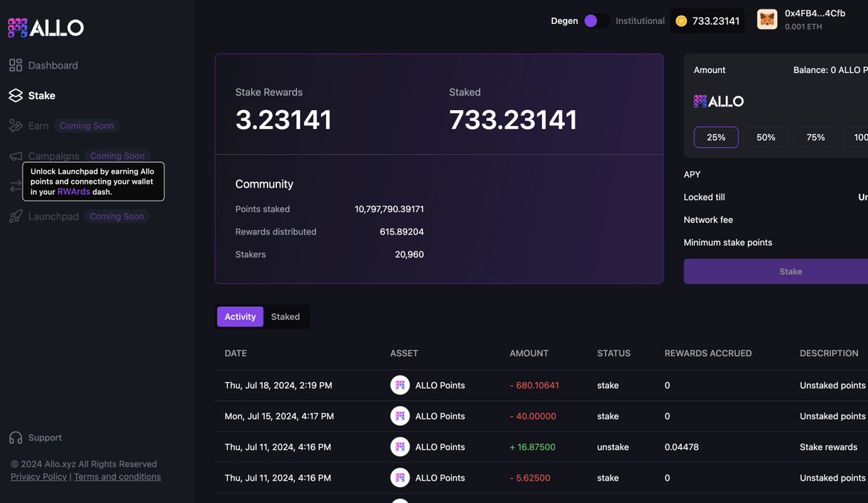Click the Mon, Jul 15, 2024 date cell
The width and height of the screenshot is (868, 503).
pos(279,416)
